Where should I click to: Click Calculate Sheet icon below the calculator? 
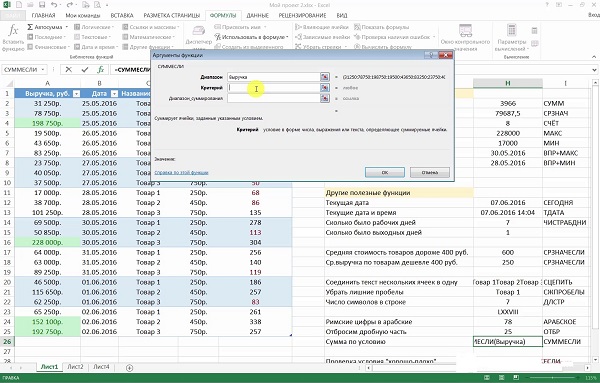click(x=535, y=44)
